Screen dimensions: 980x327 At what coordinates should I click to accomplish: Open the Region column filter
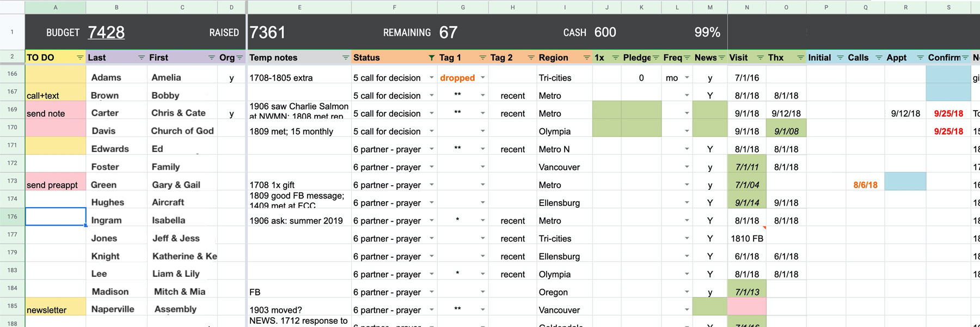(586, 58)
